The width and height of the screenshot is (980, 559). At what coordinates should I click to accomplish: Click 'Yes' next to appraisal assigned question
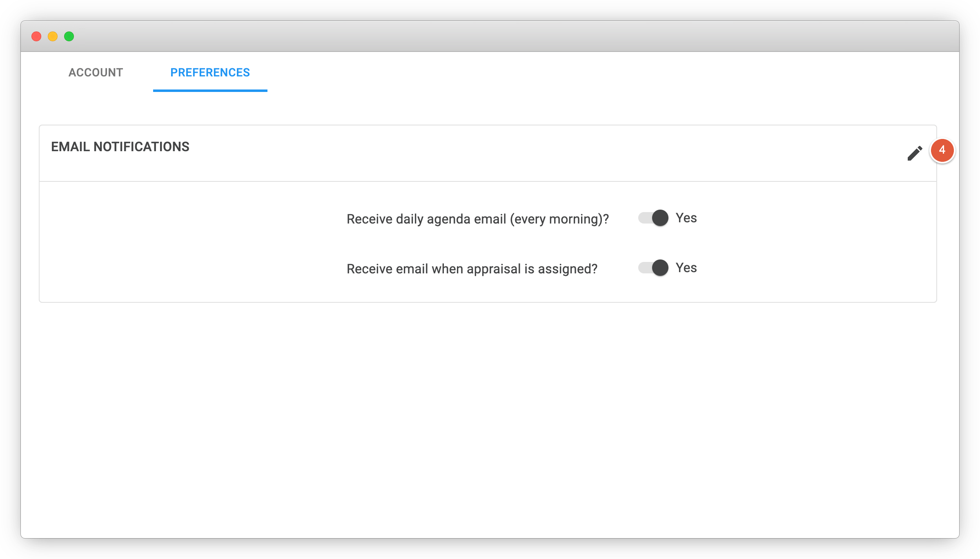pyautogui.click(x=686, y=268)
